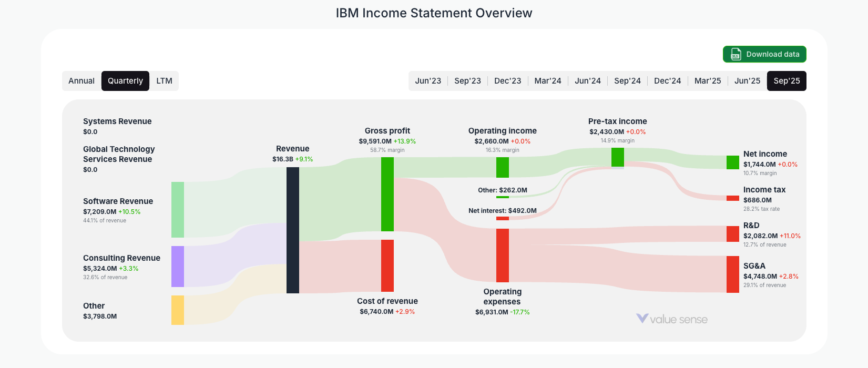Click the Pre-tax income node on the Sankey
The image size is (868, 368).
tap(617, 156)
